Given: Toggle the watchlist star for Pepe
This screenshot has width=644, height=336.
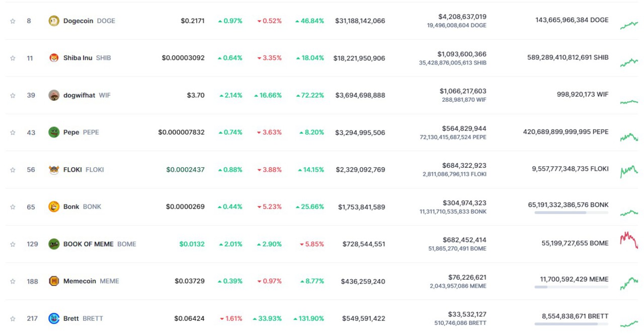Looking at the screenshot, I should coord(13,132).
